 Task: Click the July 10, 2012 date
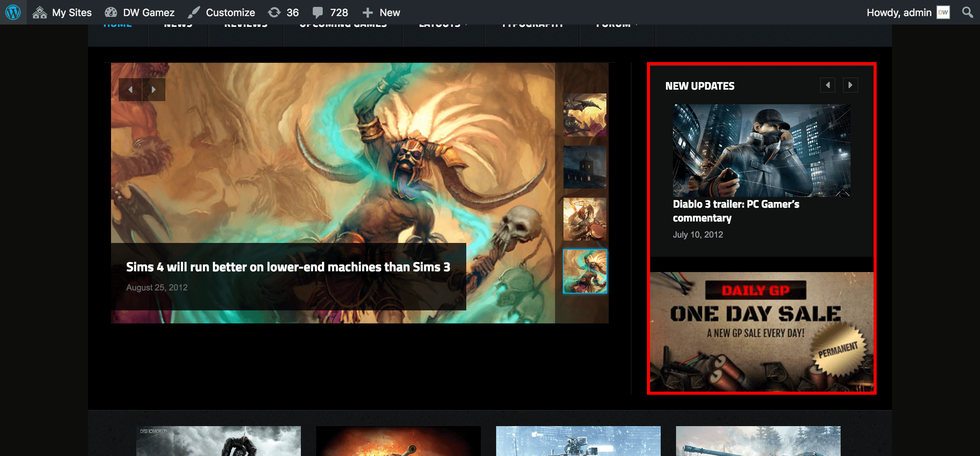[698, 235]
